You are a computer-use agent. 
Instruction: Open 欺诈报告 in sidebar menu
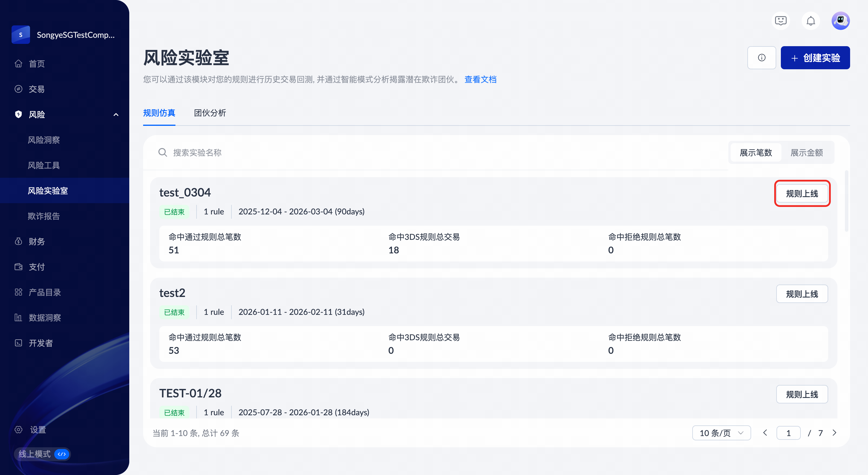[44, 216]
